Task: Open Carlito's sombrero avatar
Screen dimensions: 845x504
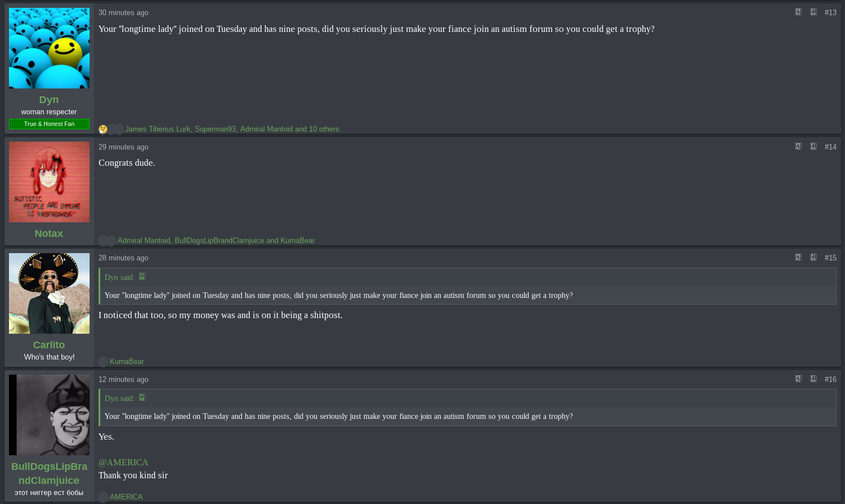Action: click(x=49, y=293)
